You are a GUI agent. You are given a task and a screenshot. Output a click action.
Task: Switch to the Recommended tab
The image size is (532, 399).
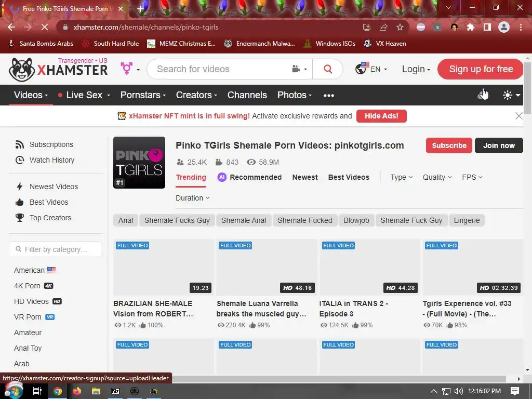pyautogui.click(x=250, y=177)
